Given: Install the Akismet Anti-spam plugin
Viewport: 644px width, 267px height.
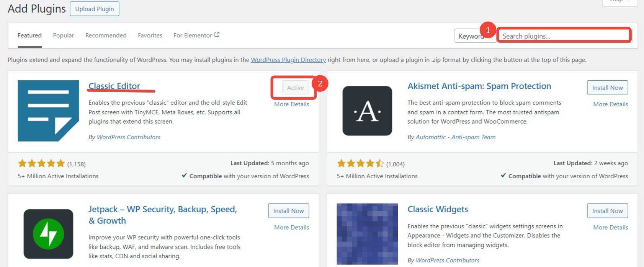Looking at the screenshot, I should [x=607, y=88].
